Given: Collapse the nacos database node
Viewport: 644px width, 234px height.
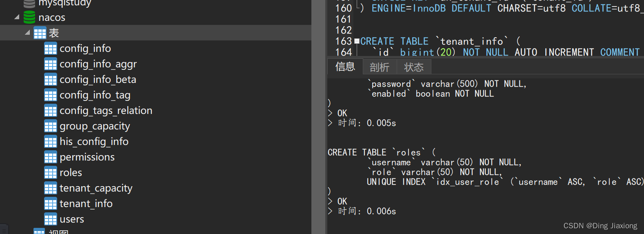Looking at the screenshot, I should point(17,17).
